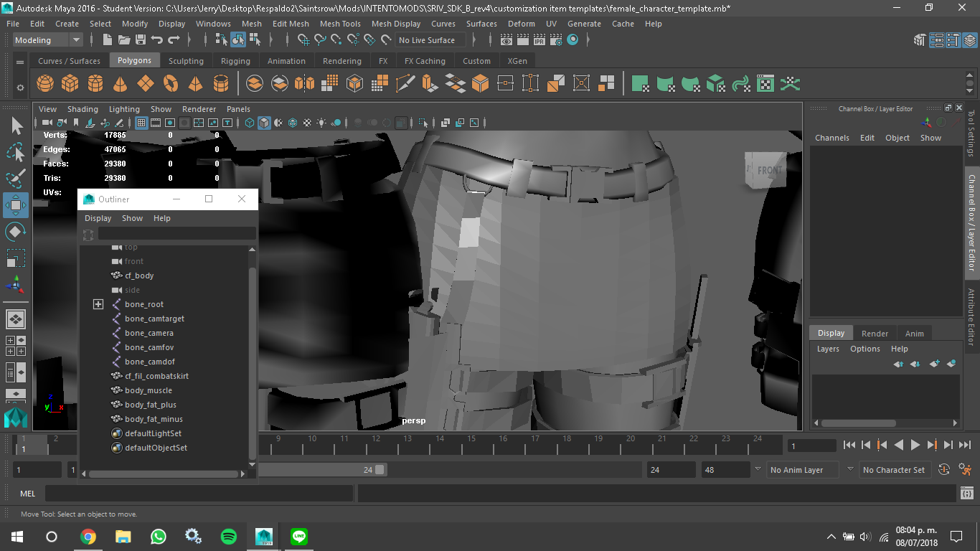This screenshot has width=980, height=551.
Task: Open the render settings clapperboard icon
Action: 556,40
